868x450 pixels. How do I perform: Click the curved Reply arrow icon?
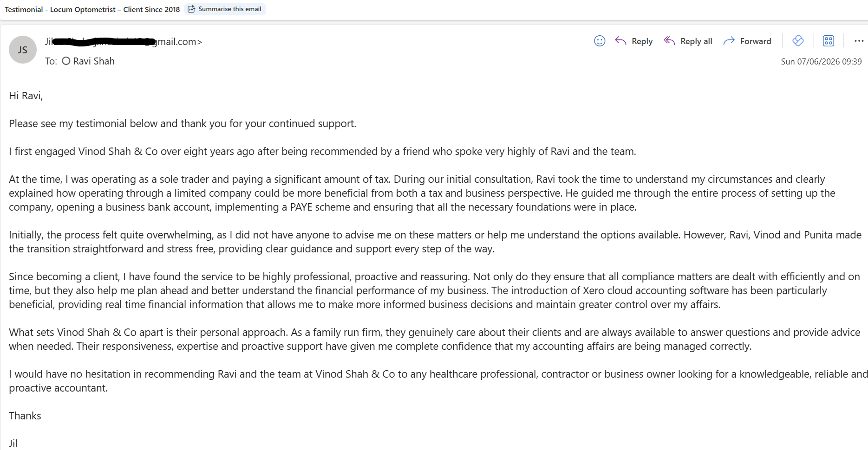(x=620, y=41)
